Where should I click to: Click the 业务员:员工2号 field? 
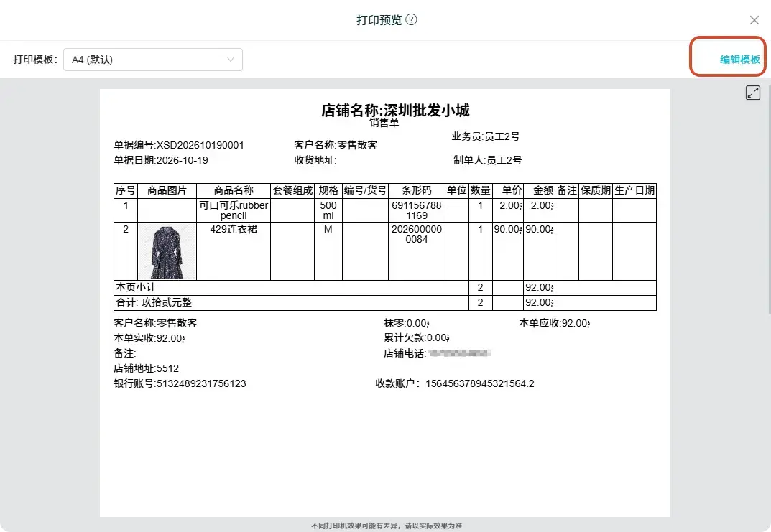pyautogui.click(x=486, y=136)
